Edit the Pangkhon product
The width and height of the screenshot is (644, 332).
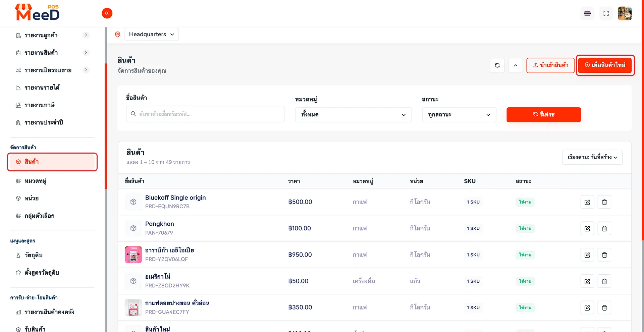(x=587, y=228)
